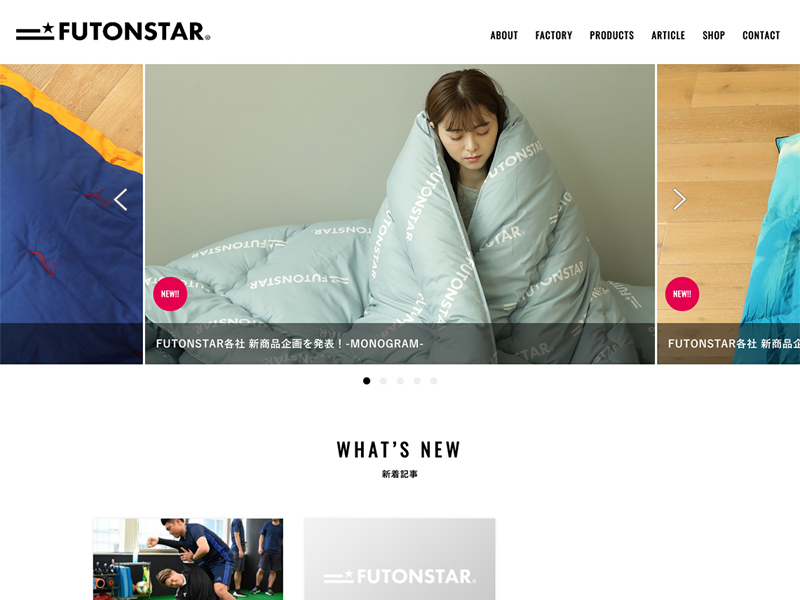This screenshot has width=800, height=600.
Task: Click the pink NEW!! badge on the center slide
Action: [170, 294]
